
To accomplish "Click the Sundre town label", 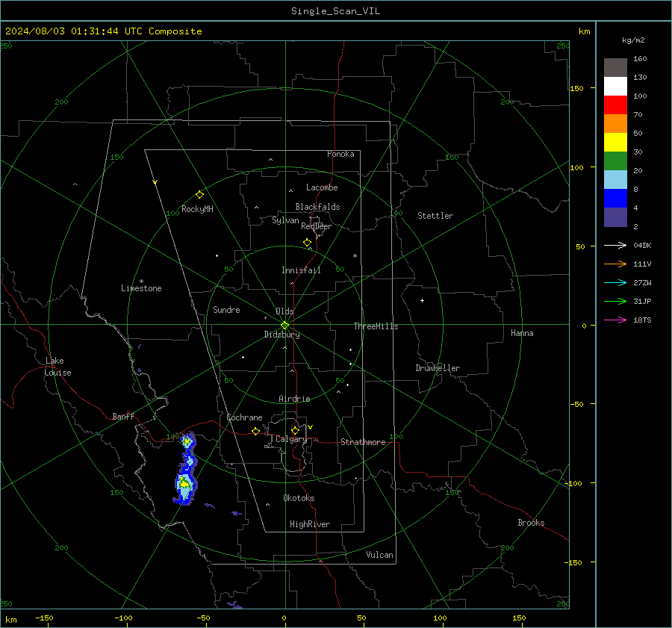I will pyautogui.click(x=226, y=310).
